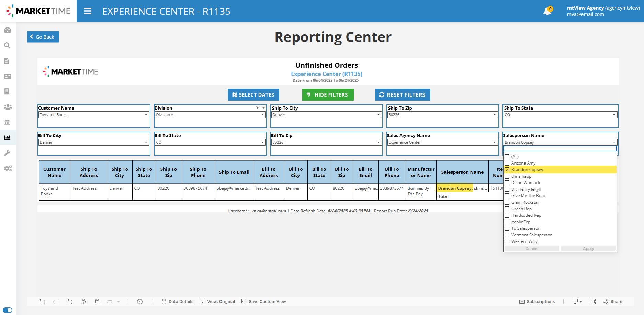Toggle the switch at bottom of sidebar

click(x=8, y=310)
